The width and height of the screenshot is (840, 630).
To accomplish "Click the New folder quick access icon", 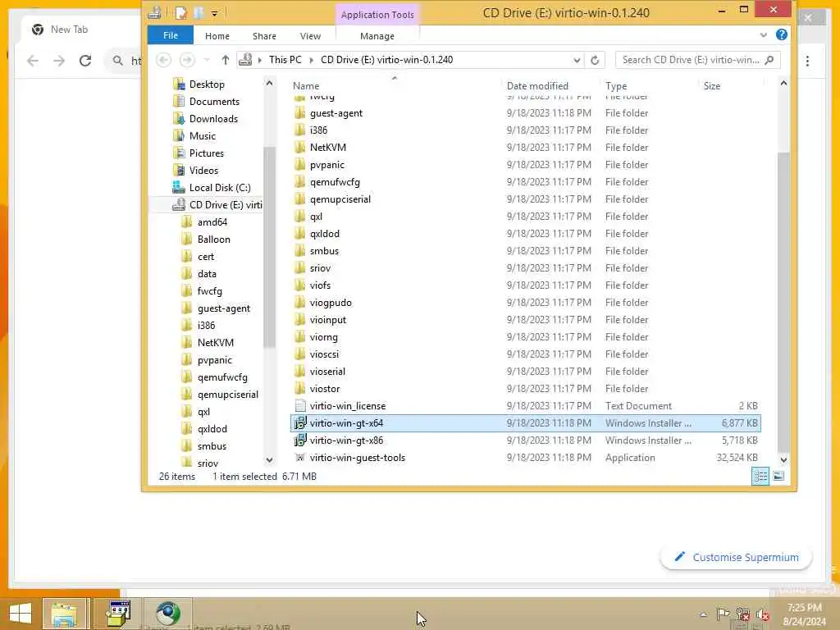I will point(199,13).
